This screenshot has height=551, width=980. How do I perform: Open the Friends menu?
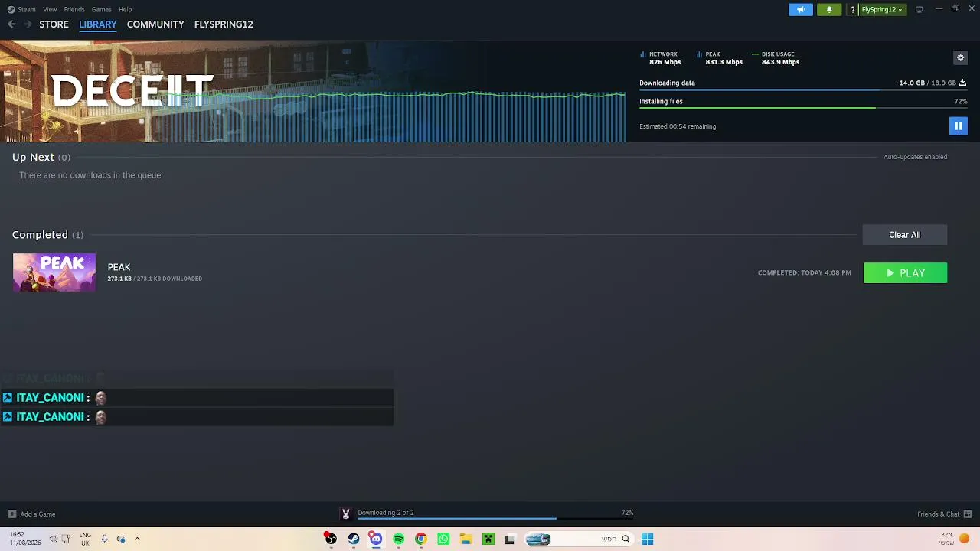74,9
